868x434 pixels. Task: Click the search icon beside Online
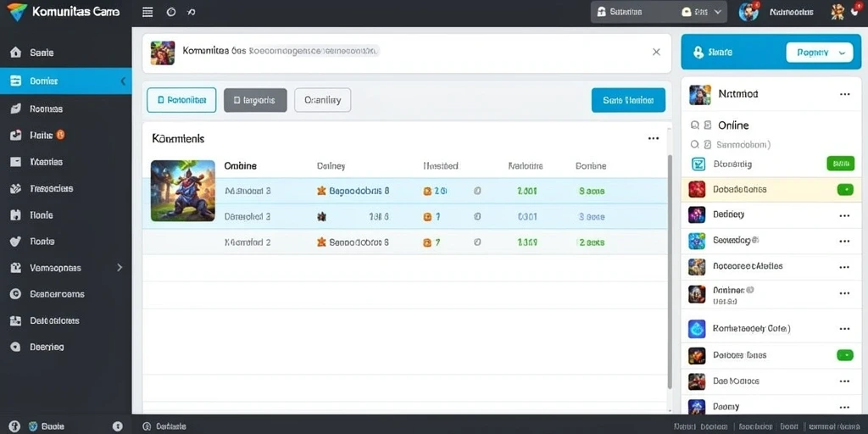click(694, 125)
